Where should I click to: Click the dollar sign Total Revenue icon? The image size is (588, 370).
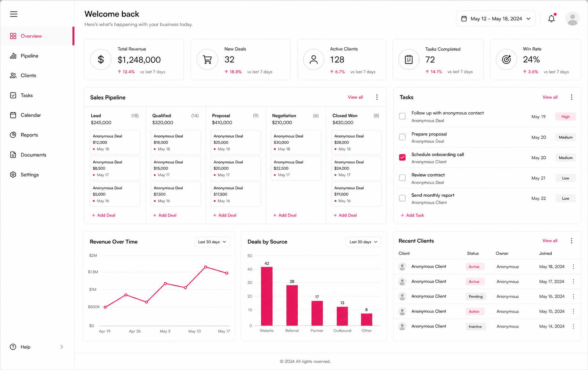(101, 59)
